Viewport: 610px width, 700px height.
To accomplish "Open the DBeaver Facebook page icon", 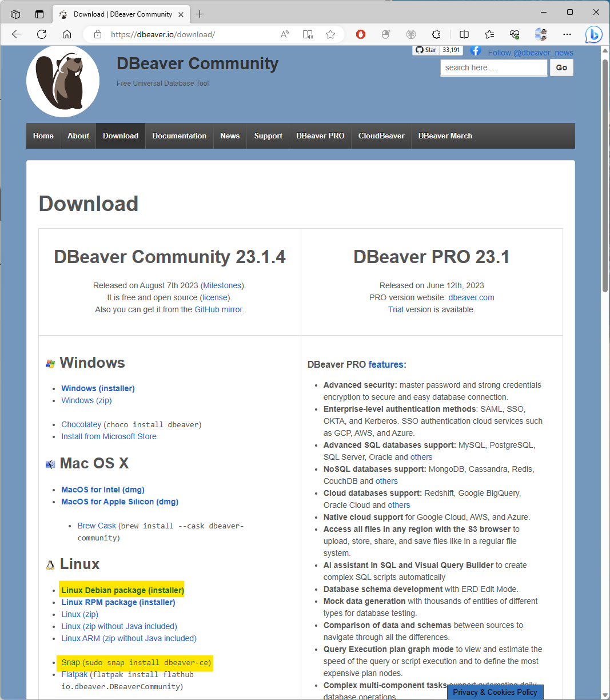I will [x=476, y=51].
